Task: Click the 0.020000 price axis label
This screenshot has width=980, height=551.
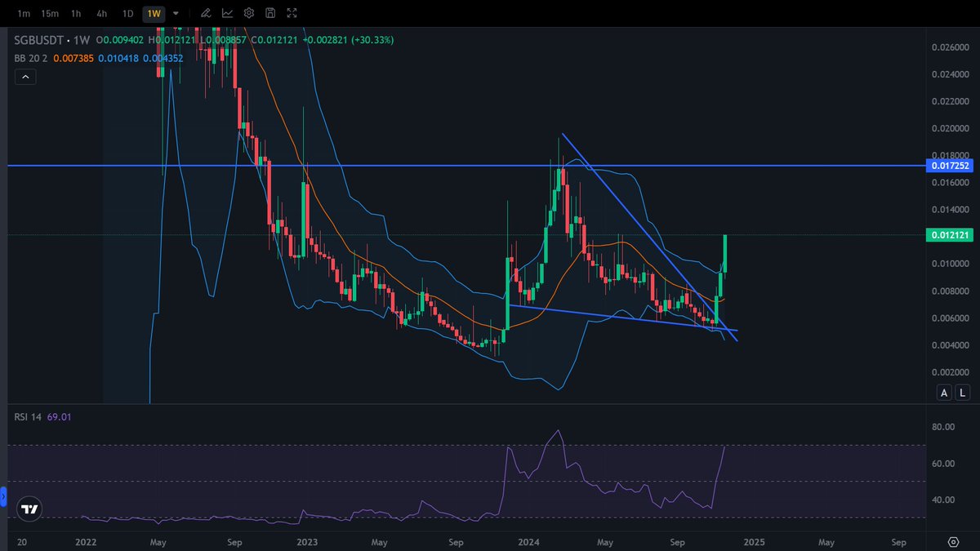Action: pos(950,128)
